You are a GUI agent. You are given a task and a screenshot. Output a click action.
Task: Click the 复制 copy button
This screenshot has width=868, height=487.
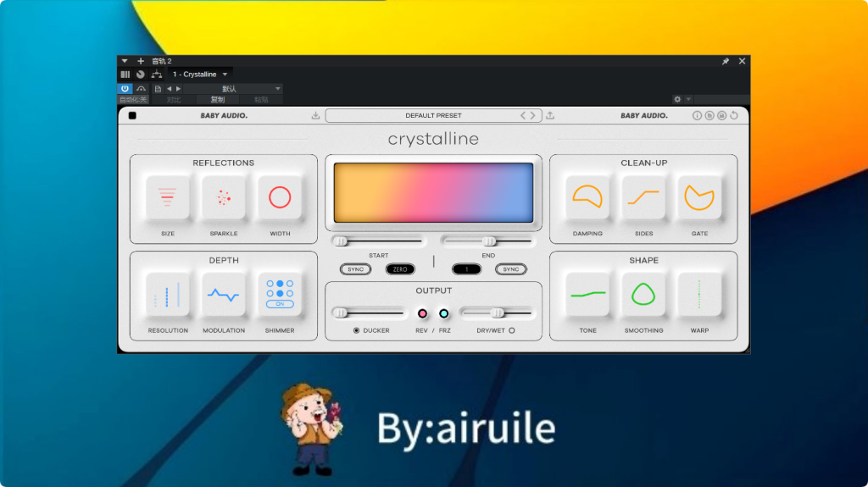point(218,100)
